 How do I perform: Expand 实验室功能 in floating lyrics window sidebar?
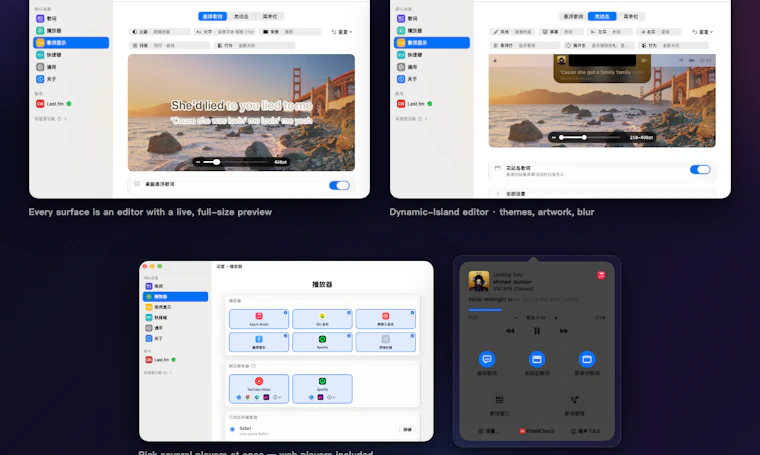pyautogui.click(x=50, y=119)
